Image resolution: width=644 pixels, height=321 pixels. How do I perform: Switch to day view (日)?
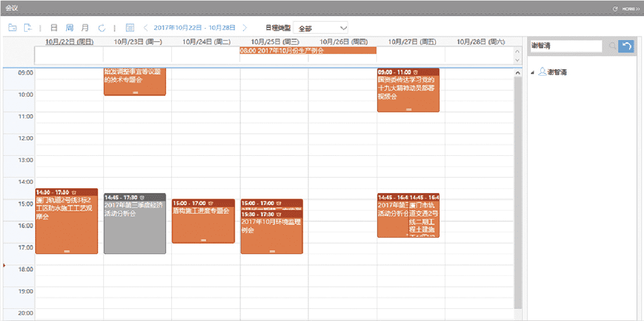54,27
